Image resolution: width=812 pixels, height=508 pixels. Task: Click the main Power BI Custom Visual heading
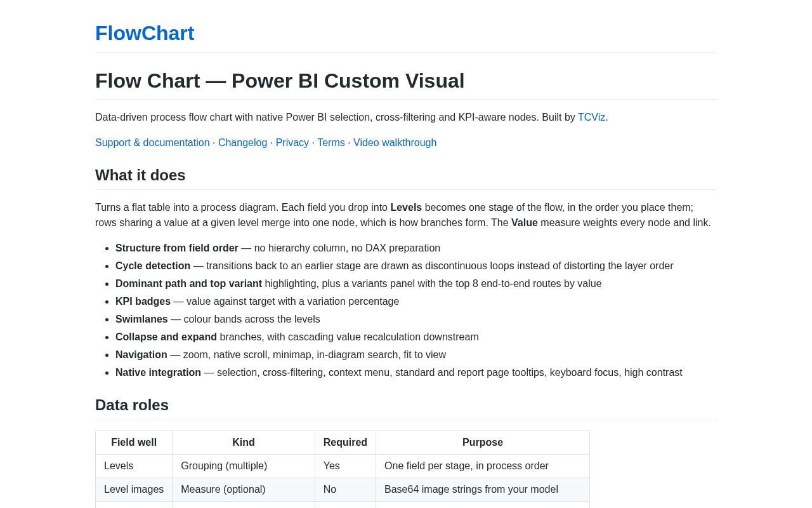pos(280,81)
